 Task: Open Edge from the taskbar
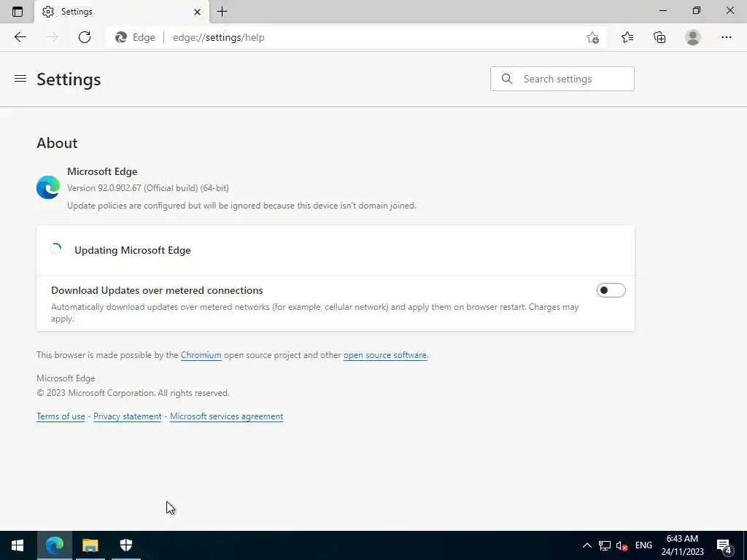(54, 545)
